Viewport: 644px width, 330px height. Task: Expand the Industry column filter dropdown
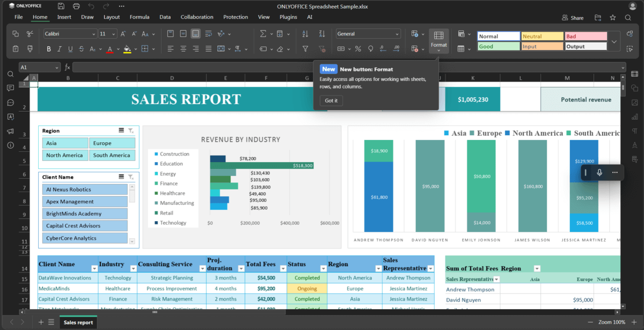tap(132, 268)
